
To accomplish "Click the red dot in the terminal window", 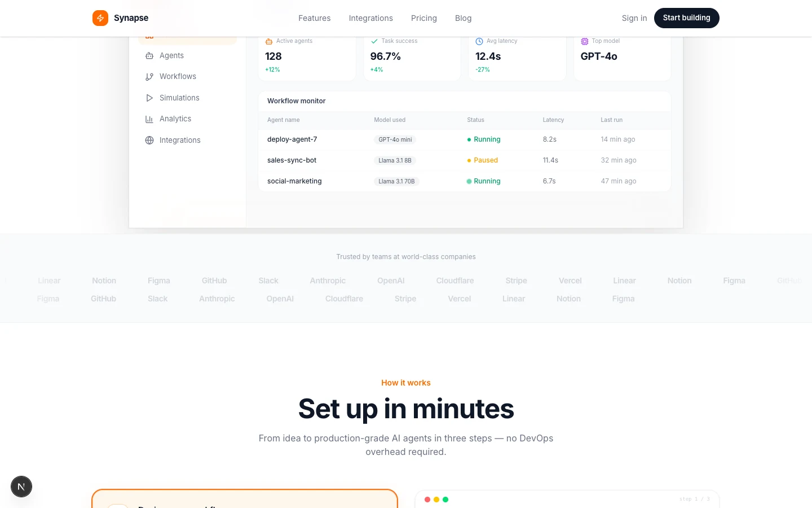I will 427,500.
